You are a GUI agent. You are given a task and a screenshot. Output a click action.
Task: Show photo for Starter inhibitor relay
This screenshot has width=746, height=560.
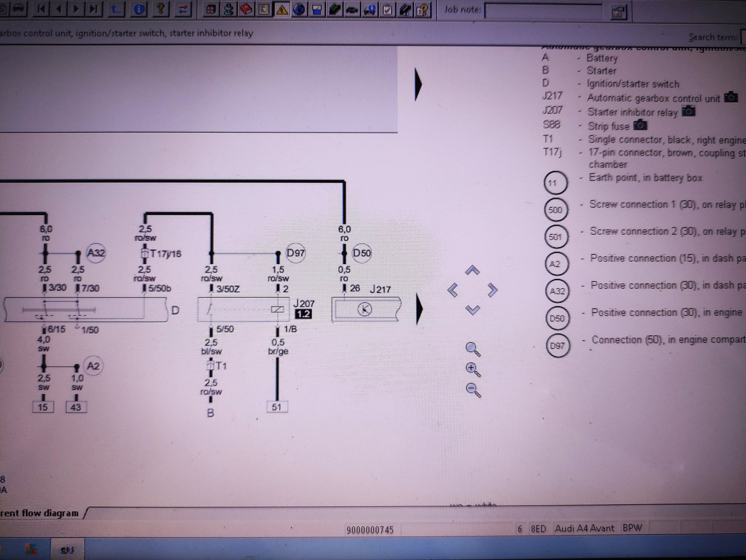coord(688,111)
